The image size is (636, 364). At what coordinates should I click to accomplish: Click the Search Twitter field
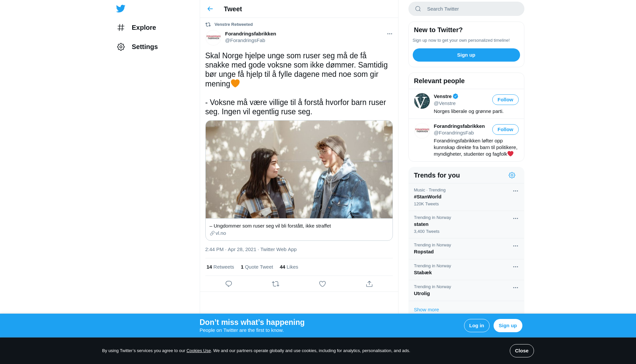[466, 9]
